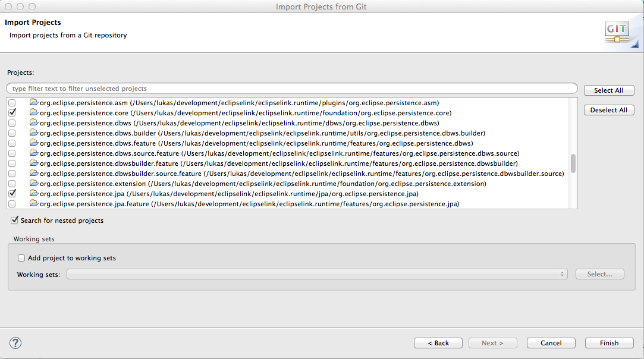Check the org.eclipse.persistence.dbws project checkbox
644x359 pixels.
tap(12, 123)
